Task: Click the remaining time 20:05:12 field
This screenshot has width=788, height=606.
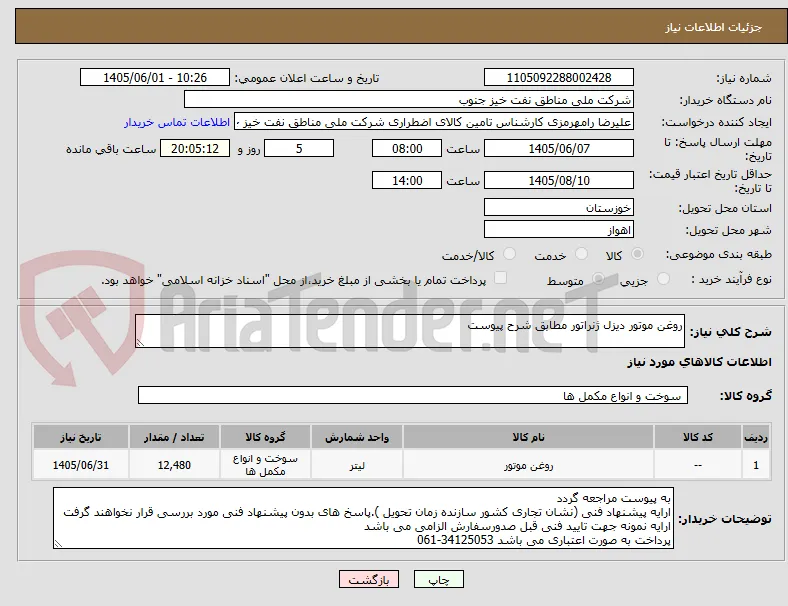Action: [195, 149]
